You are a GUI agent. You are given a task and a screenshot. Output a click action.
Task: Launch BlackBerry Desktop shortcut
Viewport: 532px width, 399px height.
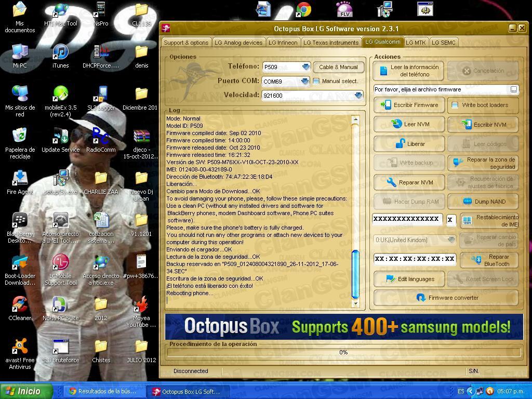[x=20, y=228]
